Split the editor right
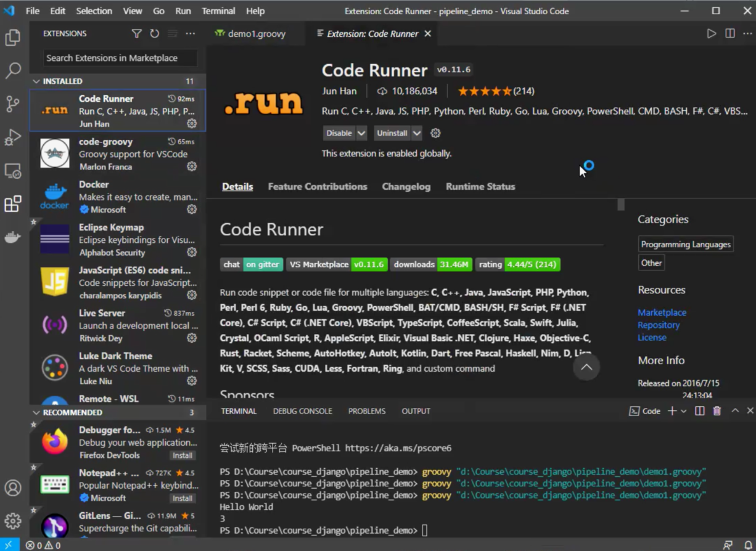This screenshot has width=756, height=551. pyautogui.click(x=730, y=34)
